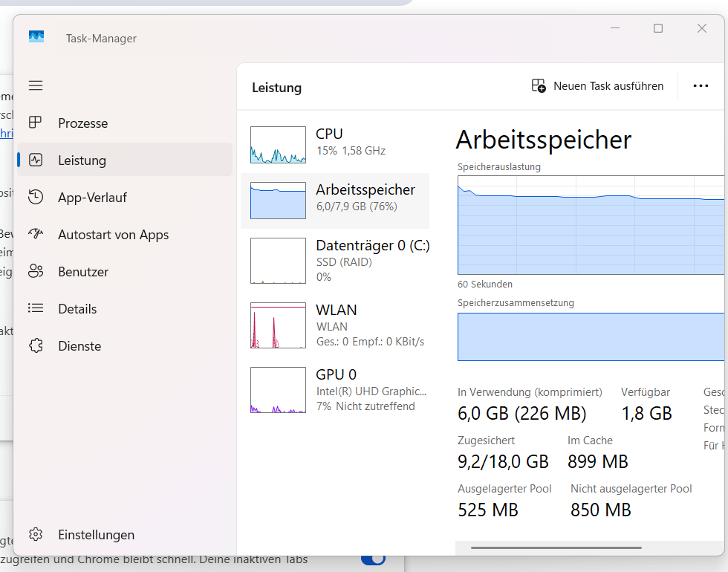The image size is (728, 572).
Task: Click the Ausgelagerter Pool 525 MB value
Action: (x=488, y=510)
